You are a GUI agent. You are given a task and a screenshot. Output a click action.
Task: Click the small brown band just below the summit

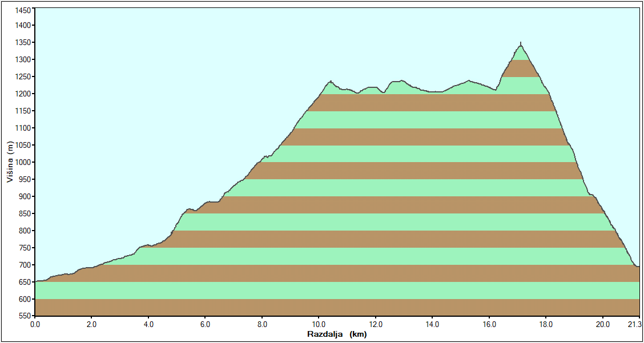click(x=521, y=68)
